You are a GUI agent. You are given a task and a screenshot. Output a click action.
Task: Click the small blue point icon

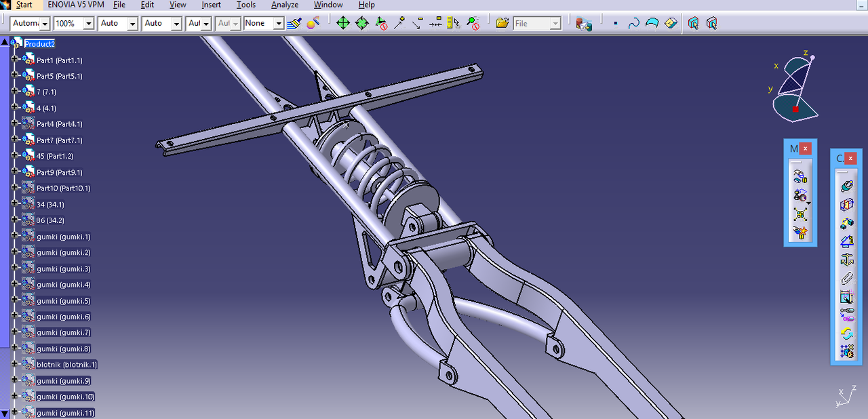(615, 23)
